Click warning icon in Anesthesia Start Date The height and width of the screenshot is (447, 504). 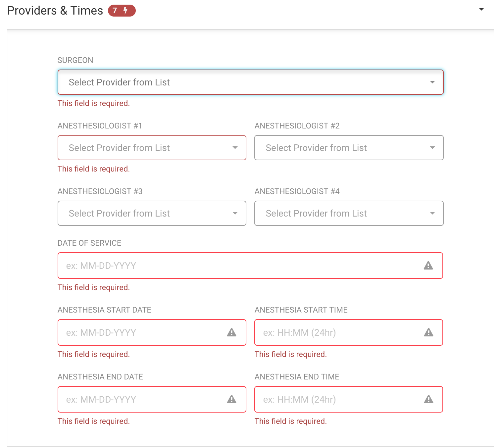click(x=232, y=332)
